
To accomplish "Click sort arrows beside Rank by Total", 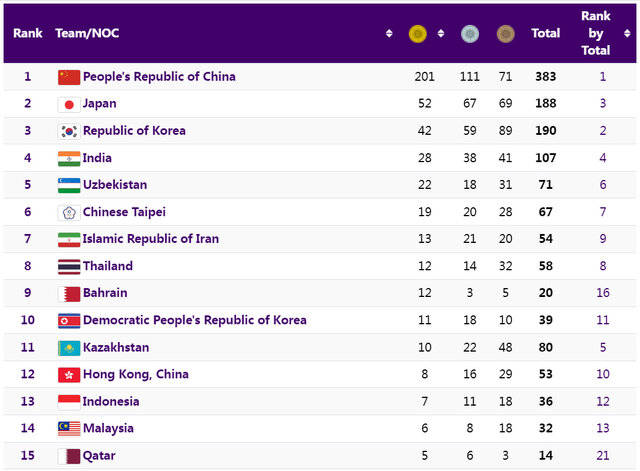I will (x=627, y=34).
